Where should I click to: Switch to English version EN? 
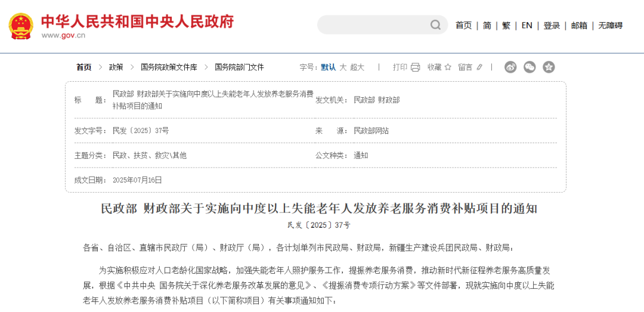point(527,25)
